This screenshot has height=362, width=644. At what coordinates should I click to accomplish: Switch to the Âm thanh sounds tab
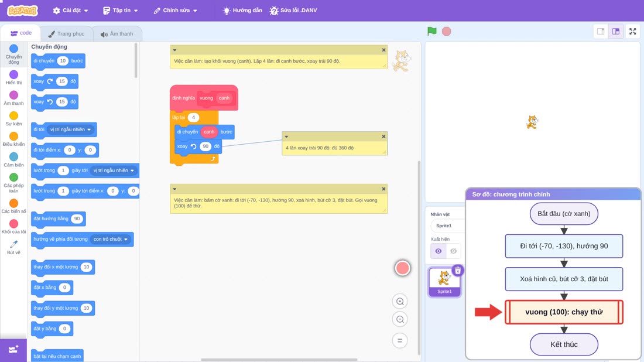point(117,34)
